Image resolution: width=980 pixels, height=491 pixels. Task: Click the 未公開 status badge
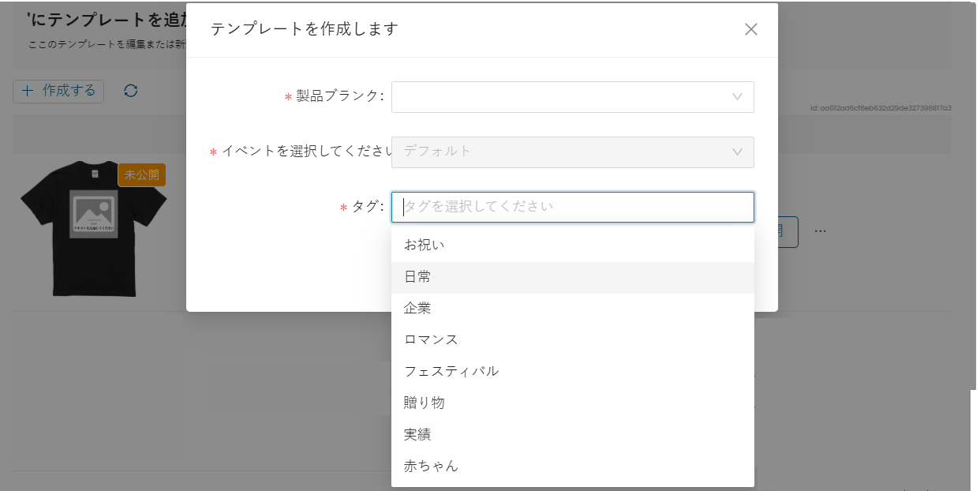pos(142,175)
